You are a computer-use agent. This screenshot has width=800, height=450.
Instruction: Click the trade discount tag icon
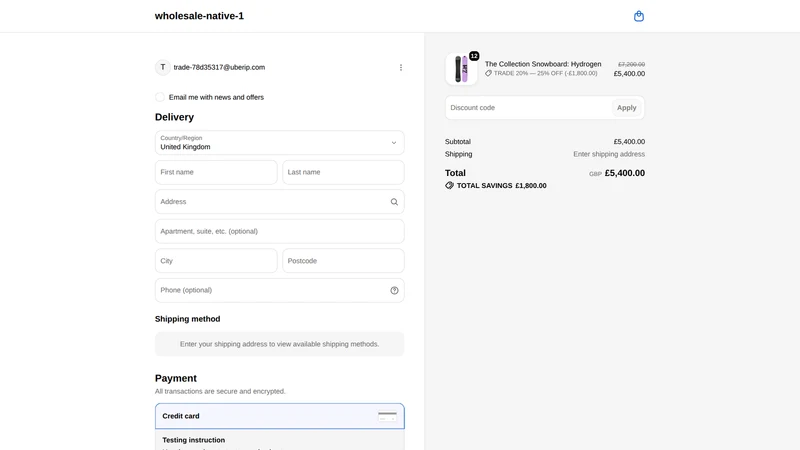click(x=488, y=73)
